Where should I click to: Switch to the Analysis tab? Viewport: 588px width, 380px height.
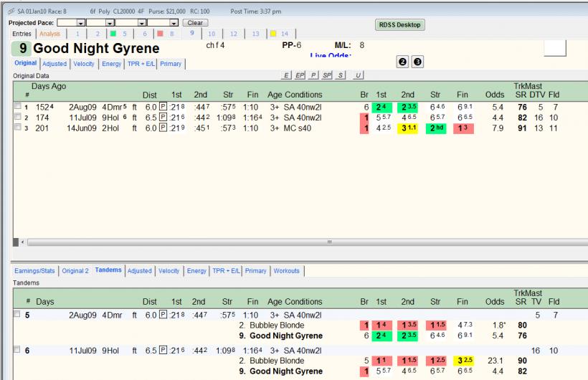(50, 34)
